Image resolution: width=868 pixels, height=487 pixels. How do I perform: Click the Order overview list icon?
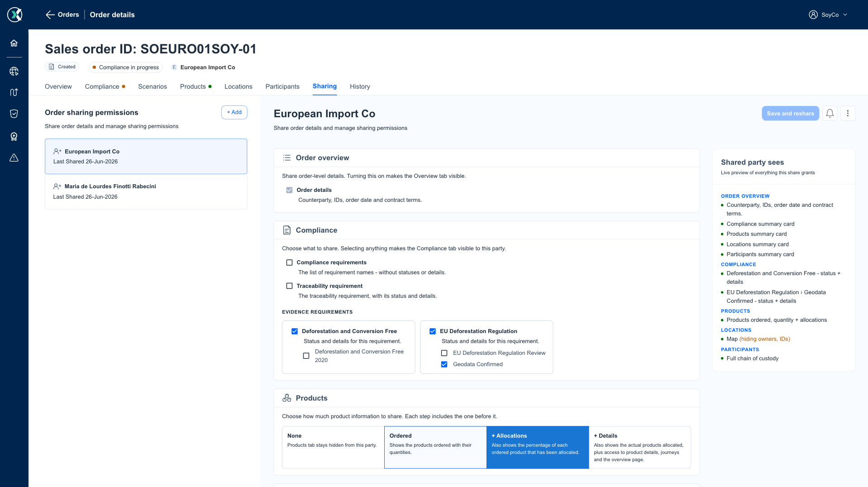[x=287, y=158]
